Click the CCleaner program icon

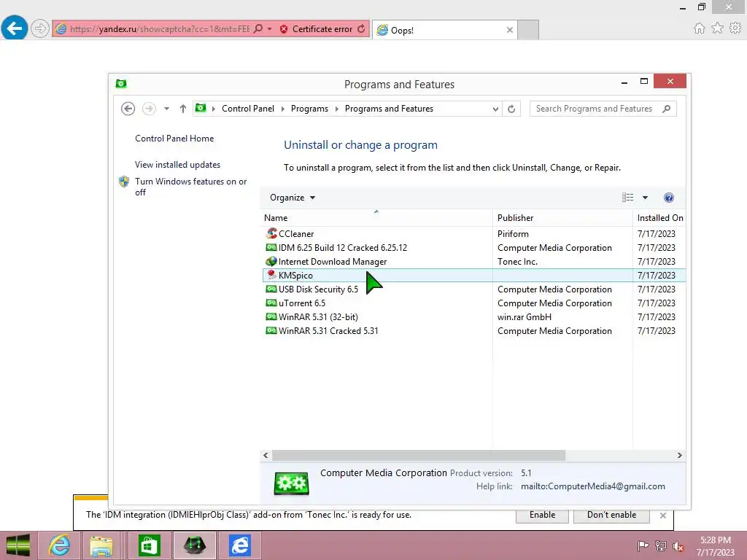pos(271,233)
